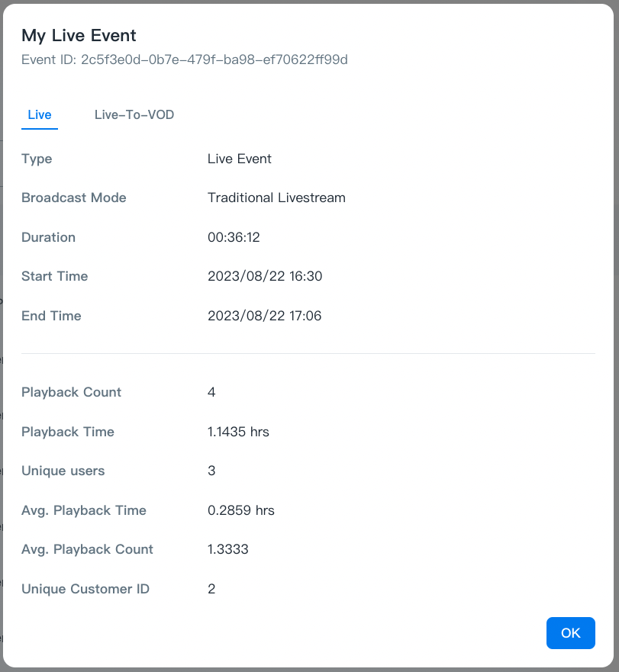The width and height of the screenshot is (619, 672).
Task: Click the Playback Count label
Action: pos(72,392)
